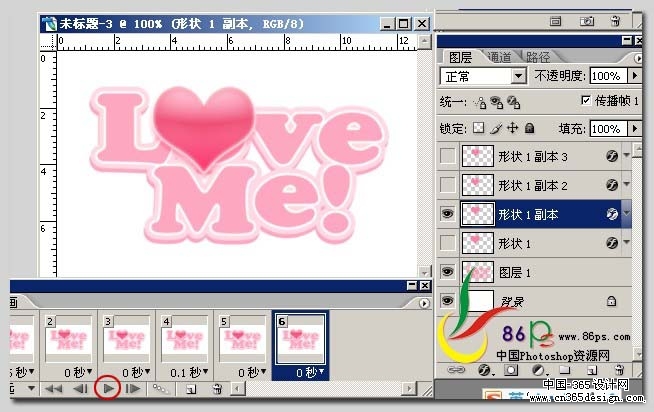Image resolution: width=654 pixels, height=412 pixels.
Task: Select the 形状 1 layer name
Action: coord(515,244)
